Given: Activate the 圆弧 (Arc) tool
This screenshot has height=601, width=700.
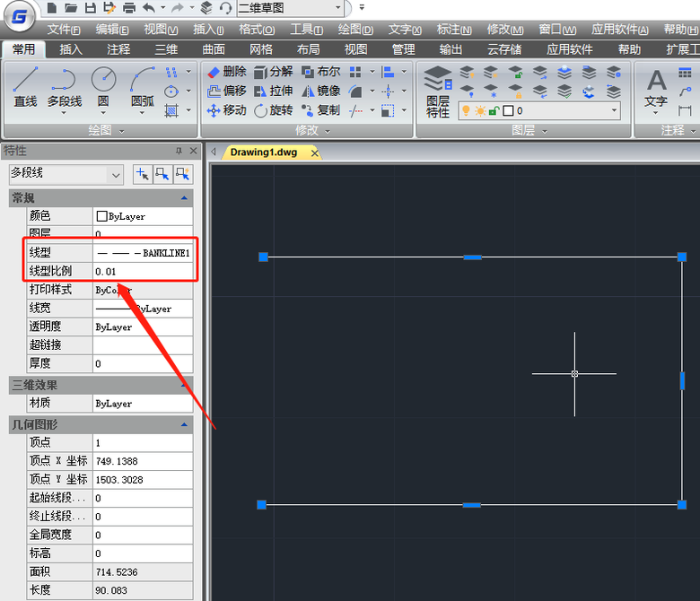Looking at the screenshot, I should [x=142, y=88].
